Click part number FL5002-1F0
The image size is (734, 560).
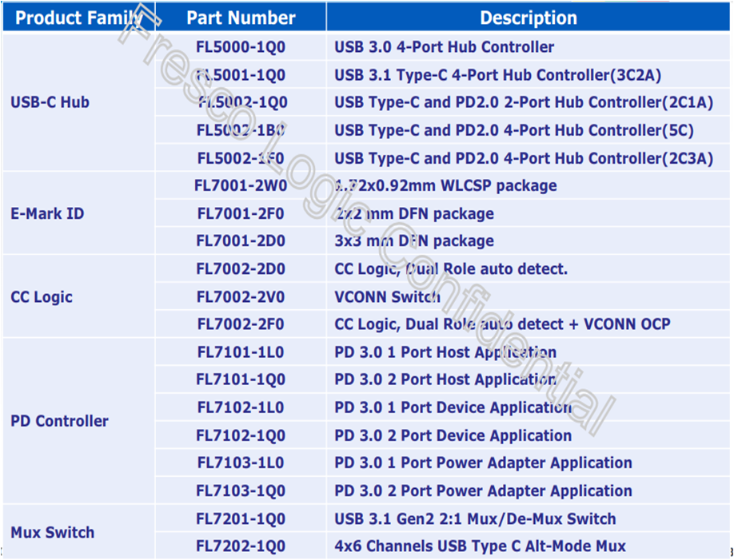pyautogui.click(x=241, y=158)
